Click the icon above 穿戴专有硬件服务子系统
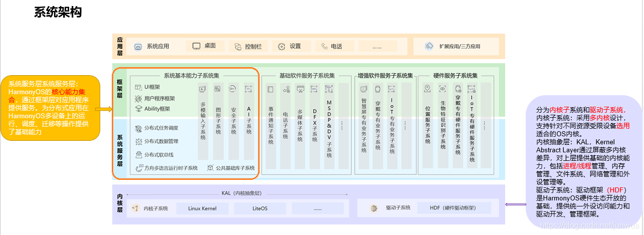 coord(458,89)
